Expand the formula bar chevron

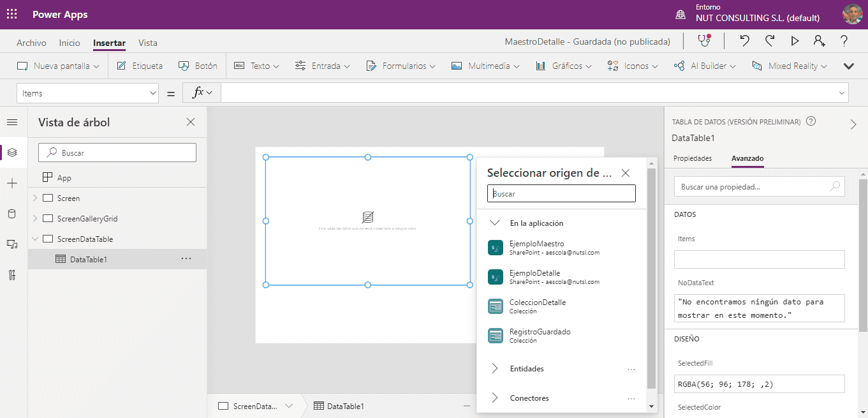[841, 93]
